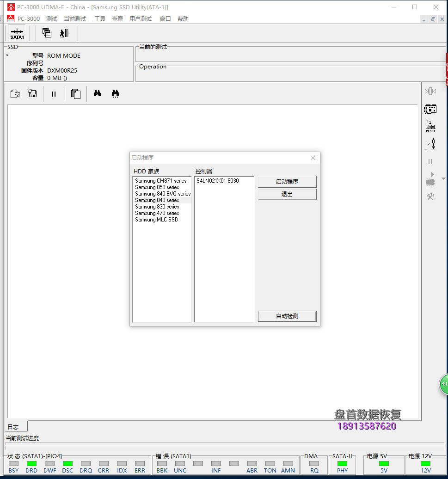Click the exit utility running-man icon
This screenshot has height=479, width=448.
click(x=64, y=33)
